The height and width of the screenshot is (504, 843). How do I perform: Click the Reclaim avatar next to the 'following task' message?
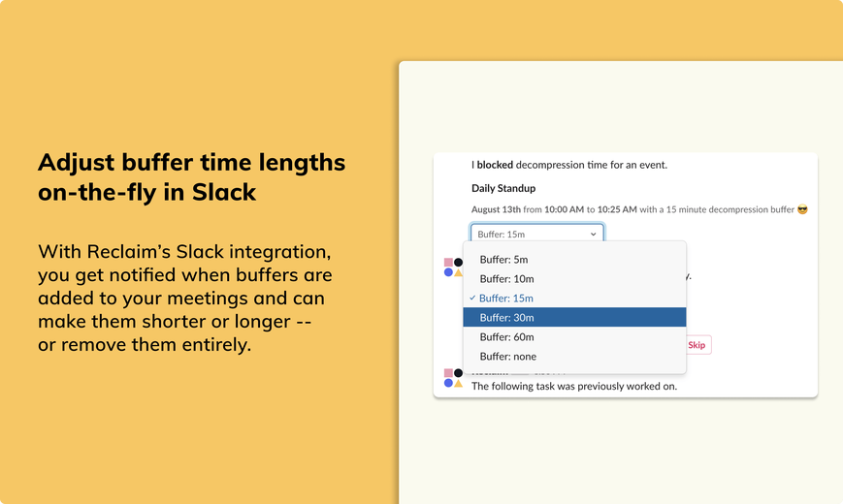(453, 378)
